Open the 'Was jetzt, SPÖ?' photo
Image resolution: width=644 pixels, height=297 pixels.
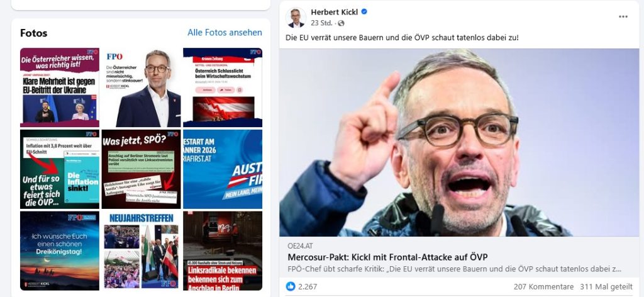click(x=141, y=169)
